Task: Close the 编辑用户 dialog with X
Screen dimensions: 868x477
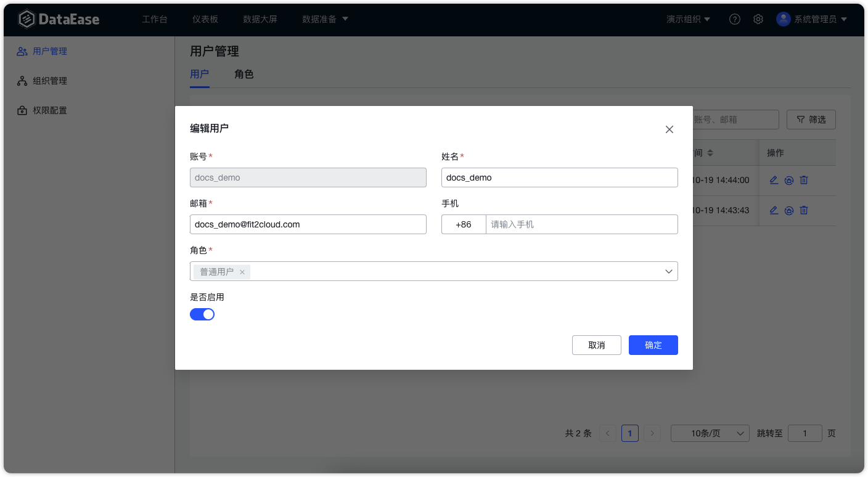Action: 669,129
